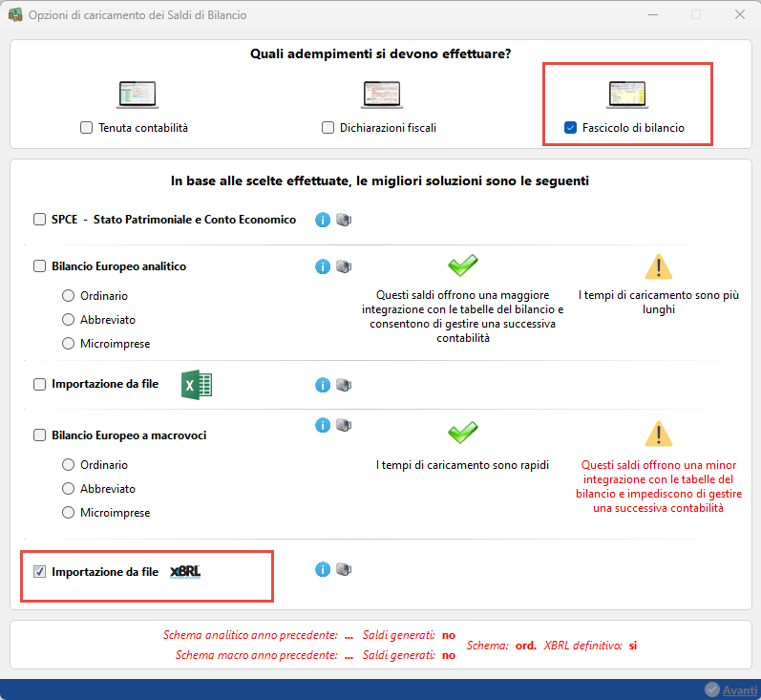Click the XBRL logo
The width and height of the screenshot is (761, 700).
[x=185, y=572]
